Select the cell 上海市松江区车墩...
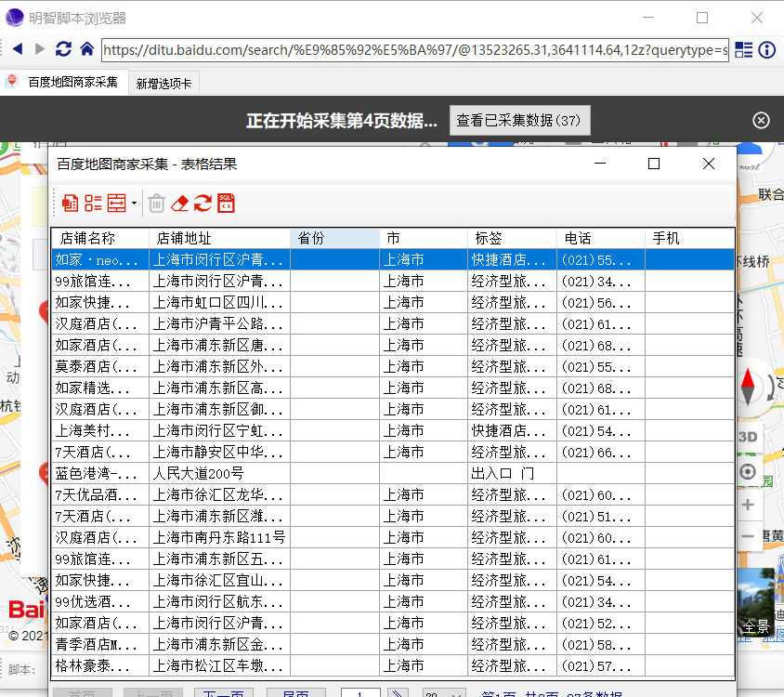The height and width of the screenshot is (697, 784). pyautogui.click(x=219, y=665)
